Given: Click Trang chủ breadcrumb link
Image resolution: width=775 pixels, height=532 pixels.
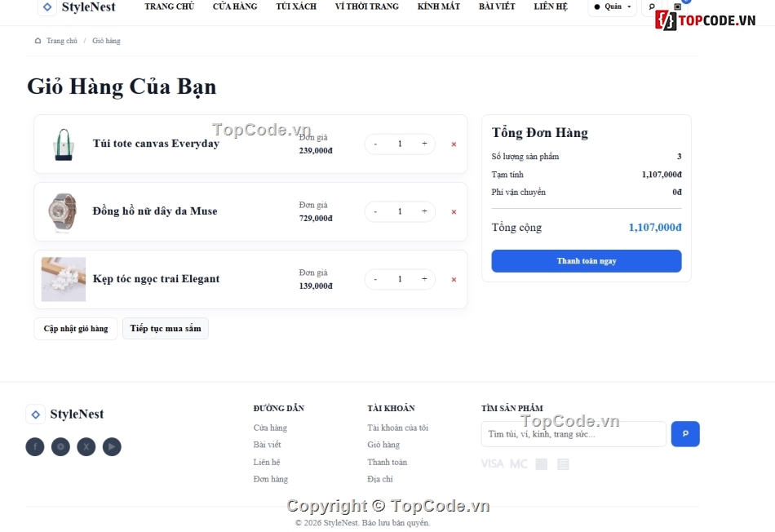Looking at the screenshot, I should tap(62, 41).
